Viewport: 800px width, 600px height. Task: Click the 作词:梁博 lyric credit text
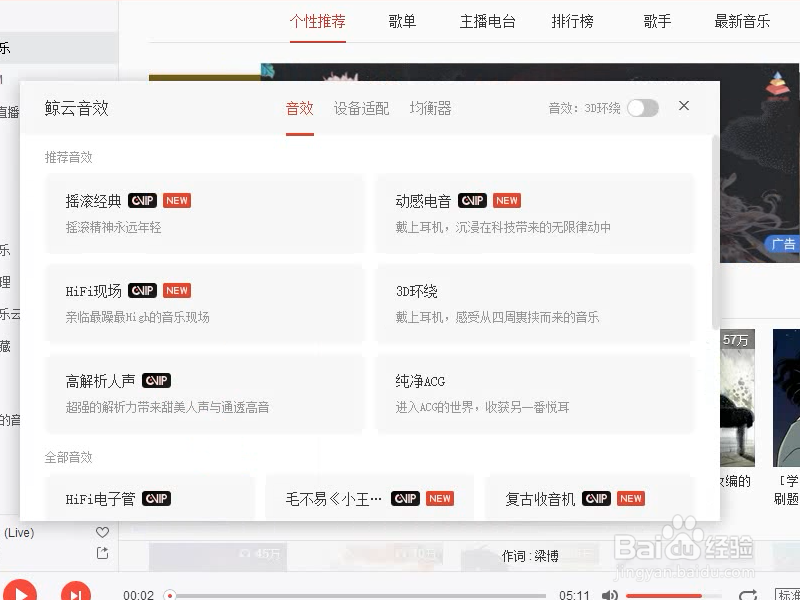(530, 556)
